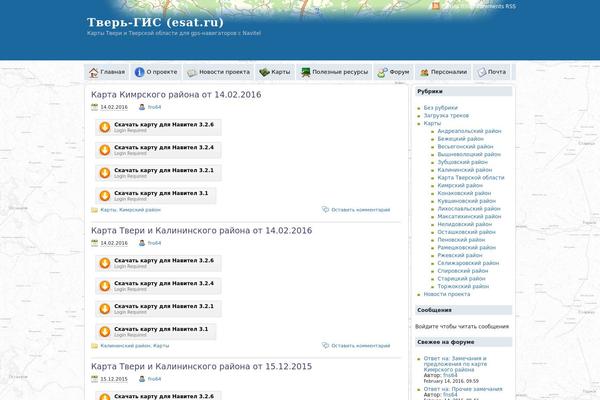
Task: Click the house icon beside Главная
Action: [93, 72]
